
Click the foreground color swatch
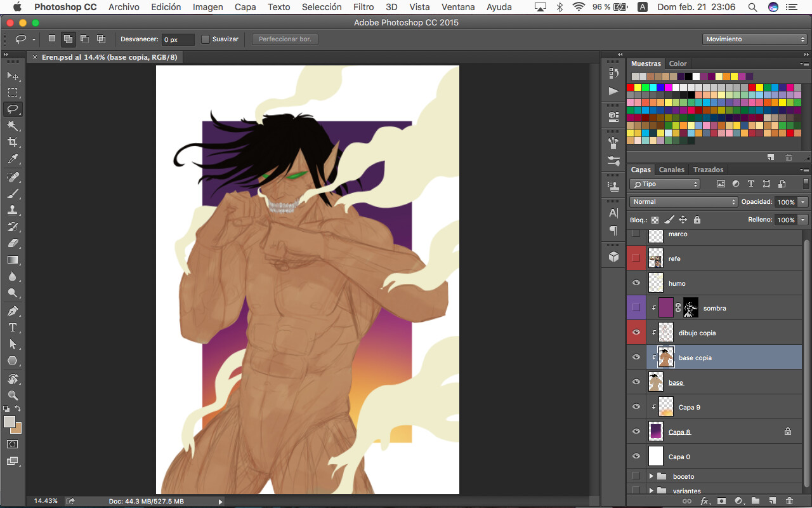[10, 422]
